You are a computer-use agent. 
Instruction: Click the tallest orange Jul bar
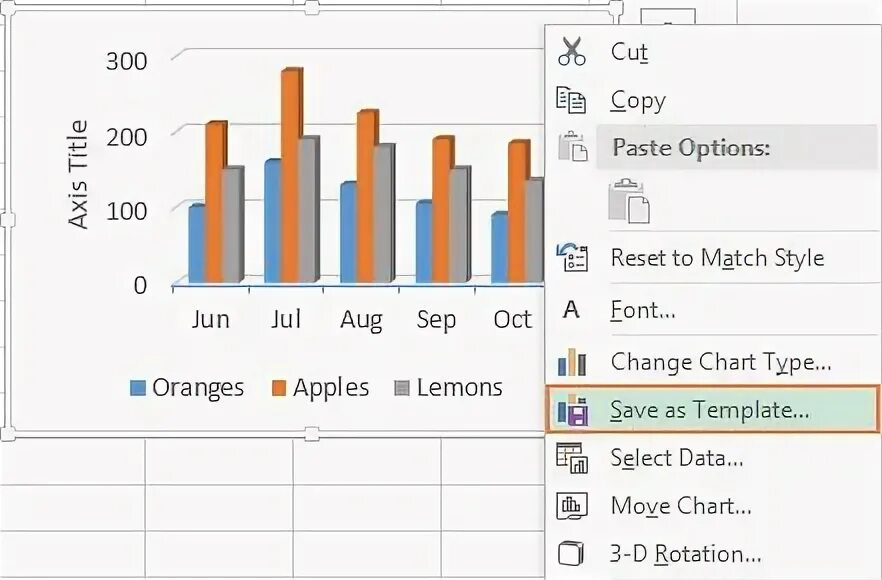290,176
